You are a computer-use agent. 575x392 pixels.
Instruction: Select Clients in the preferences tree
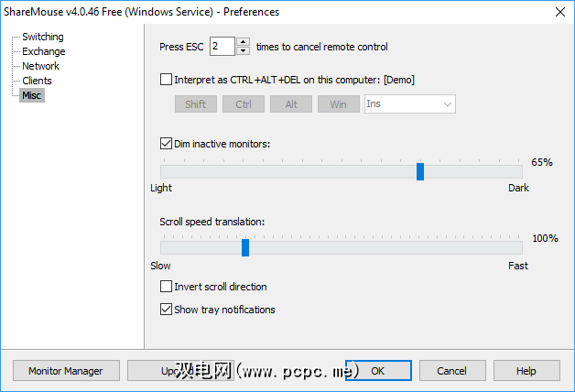(38, 81)
